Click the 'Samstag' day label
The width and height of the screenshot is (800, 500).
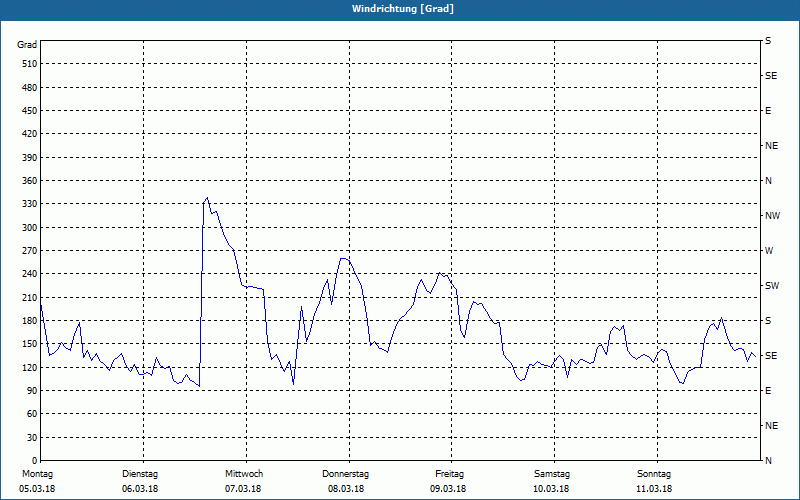click(x=552, y=474)
